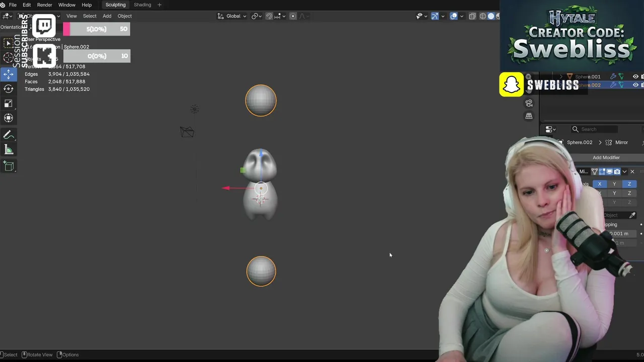Toggle show overlays button
The width and height of the screenshot is (644, 362).
click(x=454, y=16)
